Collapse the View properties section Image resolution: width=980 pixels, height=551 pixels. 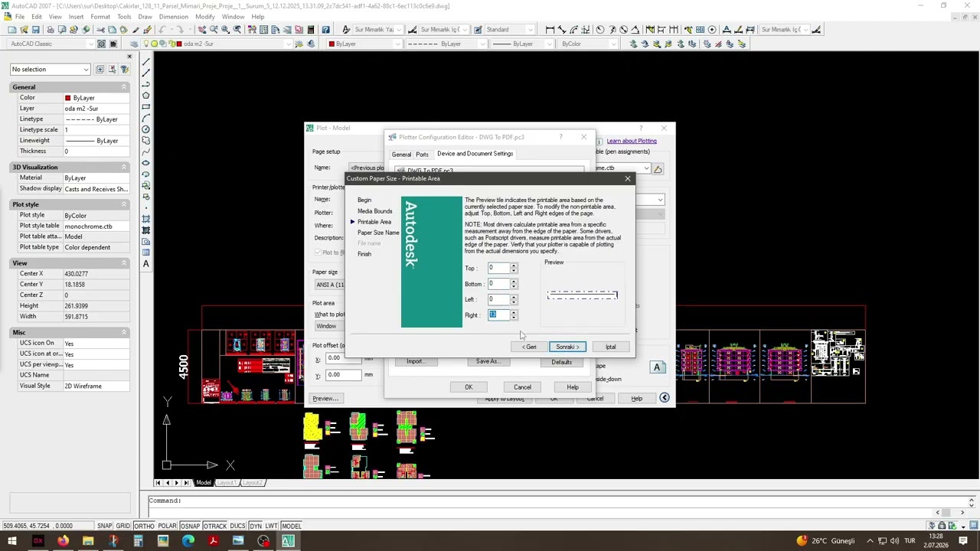pyautogui.click(x=123, y=262)
